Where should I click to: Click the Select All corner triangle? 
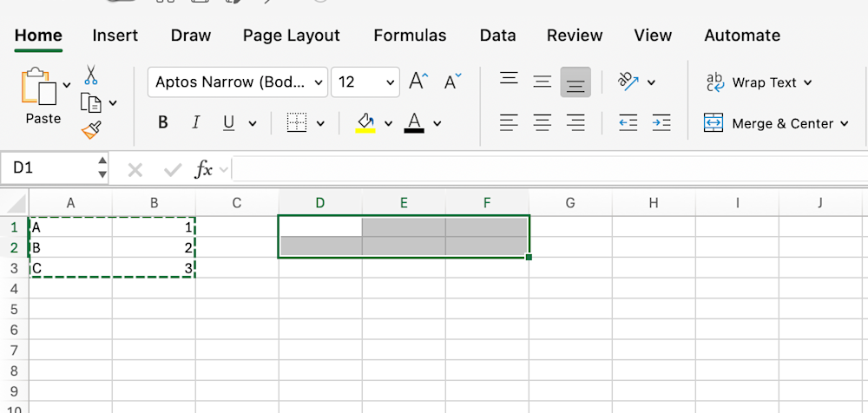point(16,204)
